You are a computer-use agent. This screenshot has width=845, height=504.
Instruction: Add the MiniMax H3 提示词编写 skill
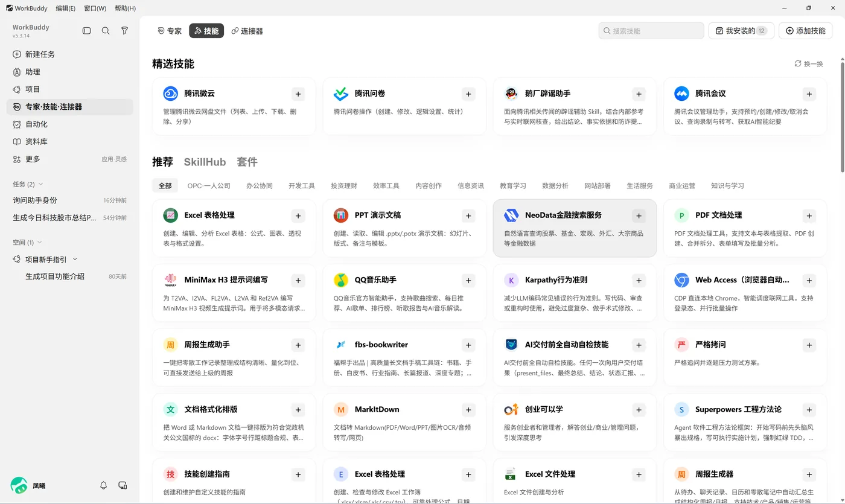point(298,280)
